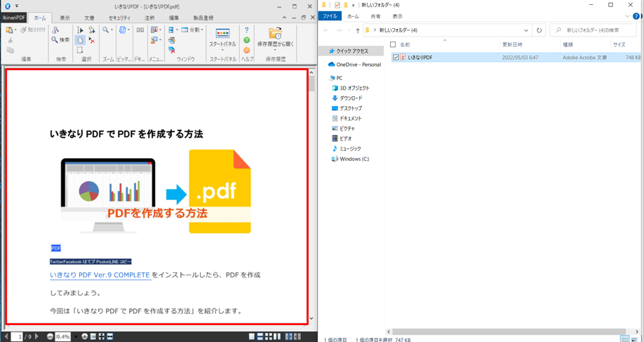Click the two-page document icon in ドキュ group
The image size is (644, 342).
pos(140,30)
